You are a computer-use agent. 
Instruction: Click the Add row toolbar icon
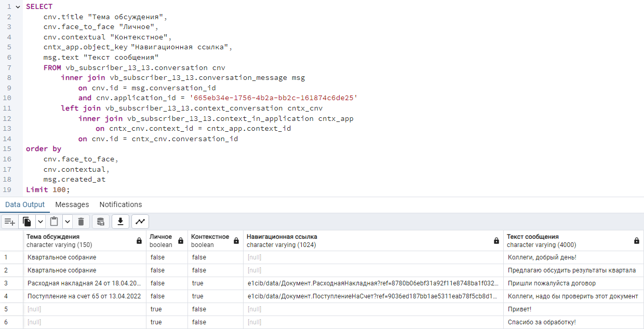9,222
